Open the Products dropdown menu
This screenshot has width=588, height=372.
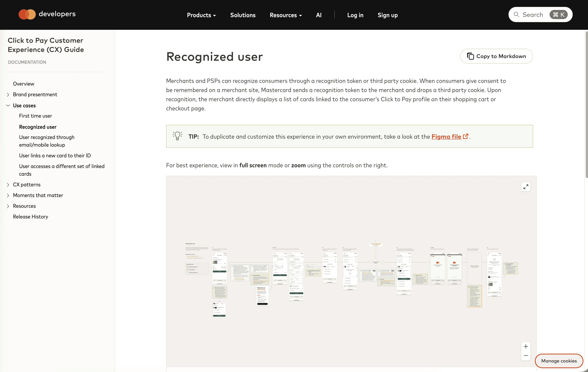(201, 15)
